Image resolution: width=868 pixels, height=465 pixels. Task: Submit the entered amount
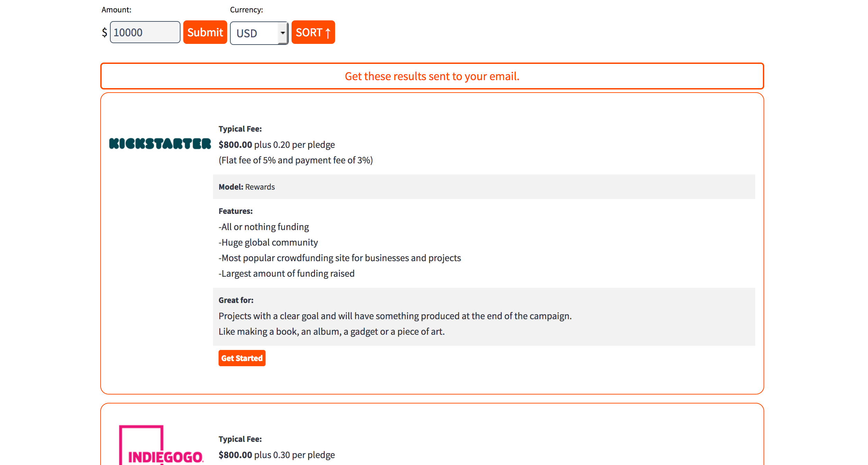205,32
